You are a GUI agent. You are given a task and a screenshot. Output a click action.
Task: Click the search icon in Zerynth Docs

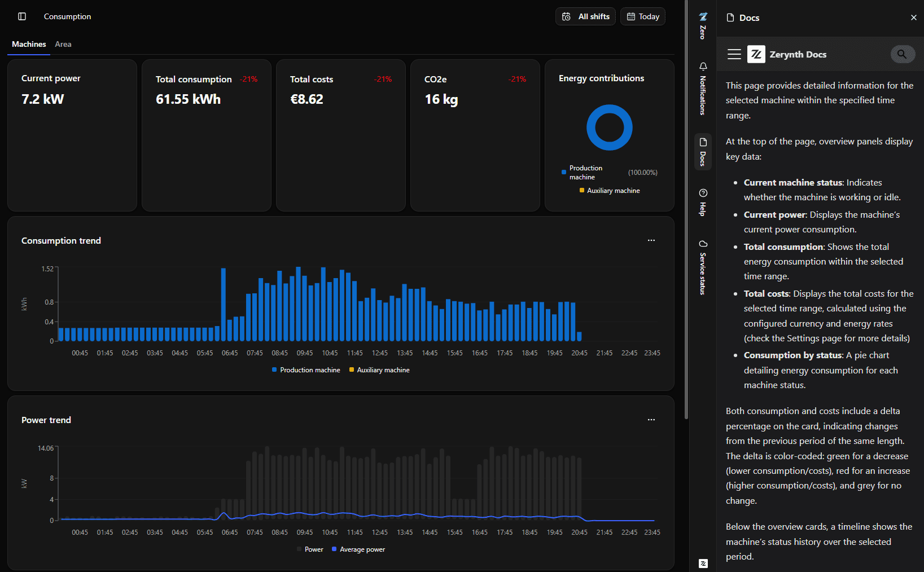tap(902, 54)
